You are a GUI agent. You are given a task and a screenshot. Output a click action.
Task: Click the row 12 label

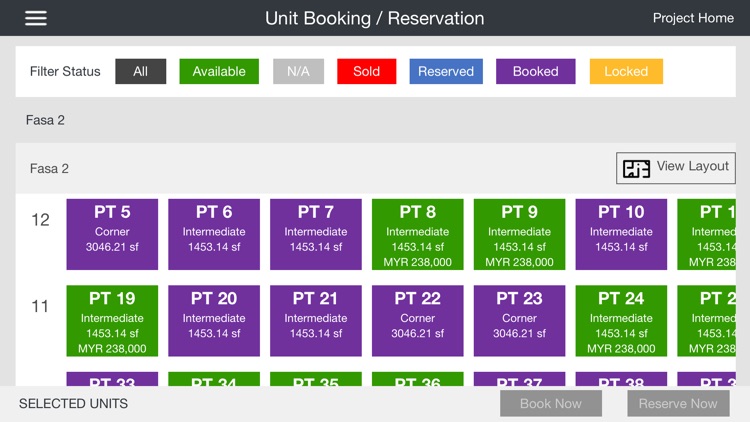pos(40,220)
